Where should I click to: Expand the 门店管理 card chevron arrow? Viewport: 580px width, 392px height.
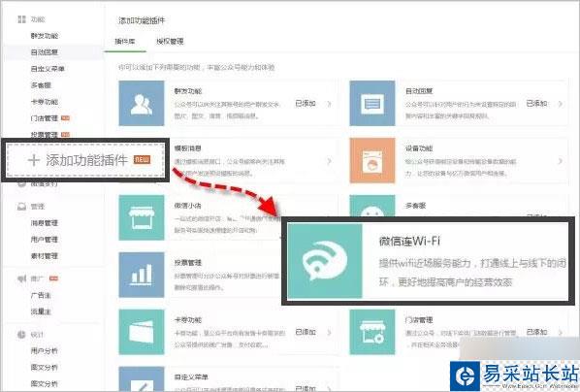(x=560, y=333)
